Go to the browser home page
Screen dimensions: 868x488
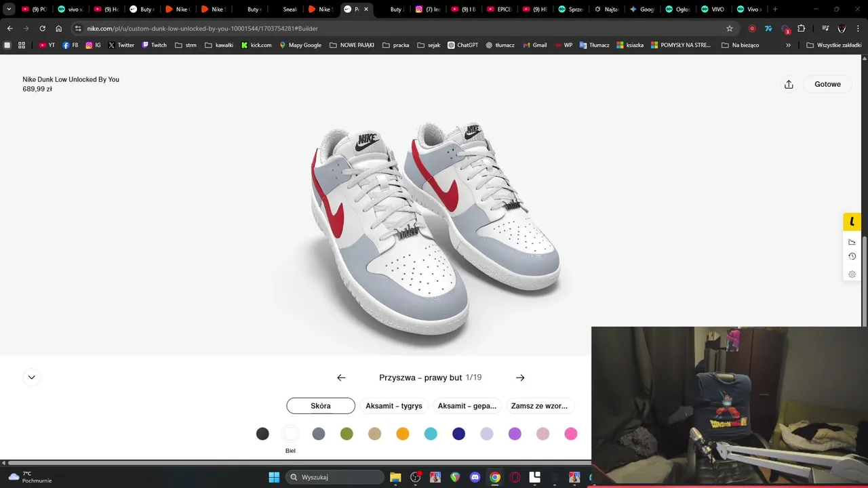click(59, 28)
